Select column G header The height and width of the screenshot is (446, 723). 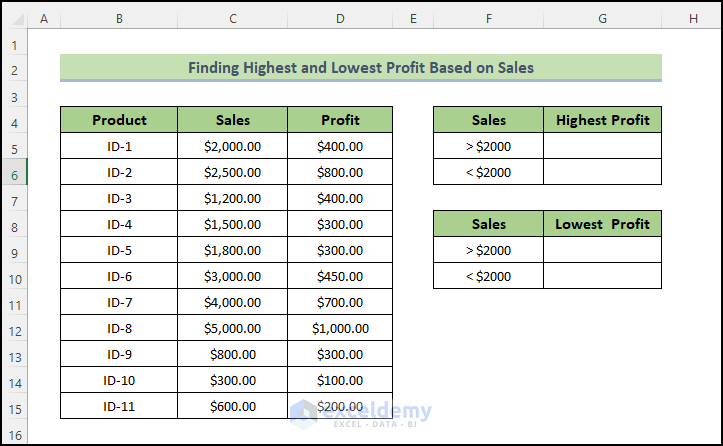click(602, 19)
